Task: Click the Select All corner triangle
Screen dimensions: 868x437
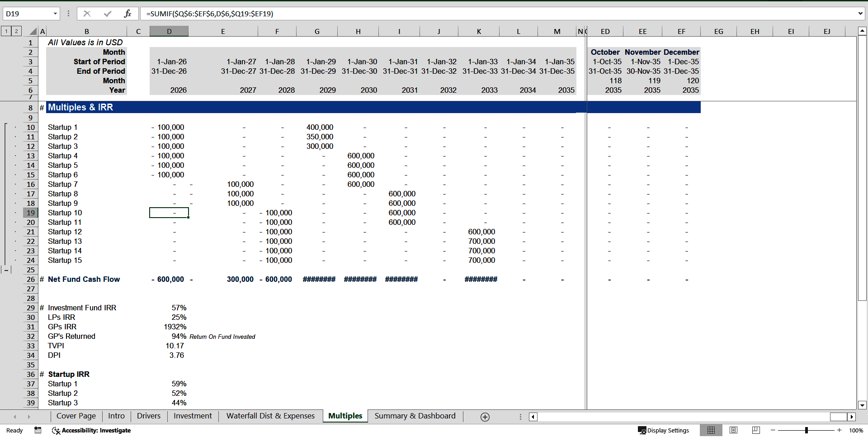Action: pyautogui.click(x=33, y=31)
